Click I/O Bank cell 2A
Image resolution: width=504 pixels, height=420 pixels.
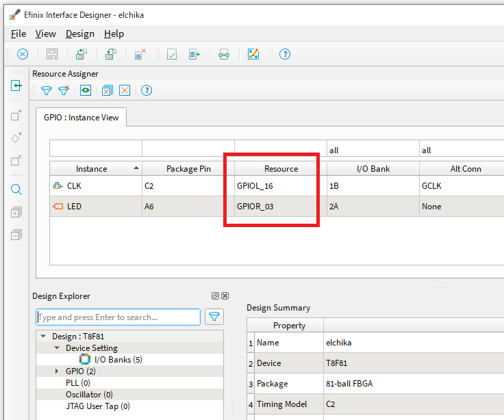(373, 207)
